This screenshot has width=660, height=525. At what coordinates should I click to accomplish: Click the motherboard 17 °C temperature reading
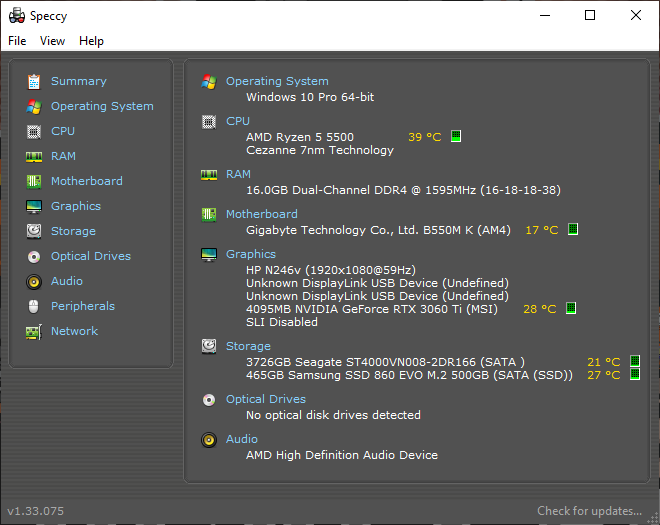coord(542,230)
